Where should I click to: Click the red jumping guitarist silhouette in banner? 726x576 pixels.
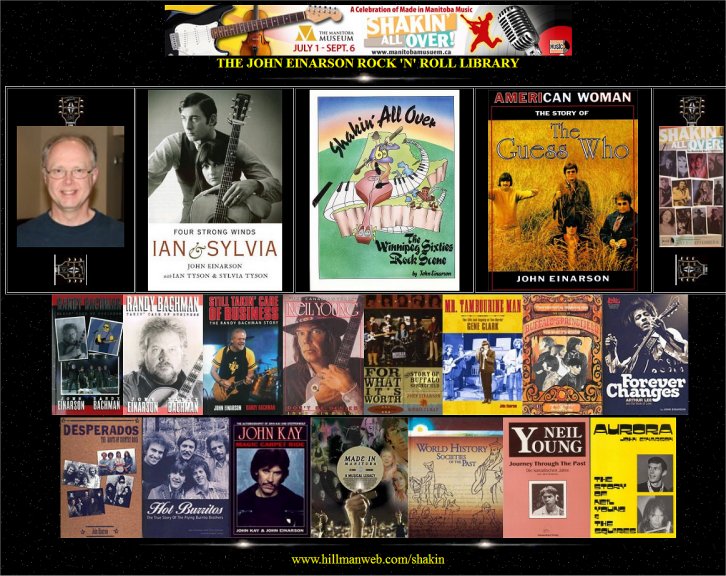(479, 31)
